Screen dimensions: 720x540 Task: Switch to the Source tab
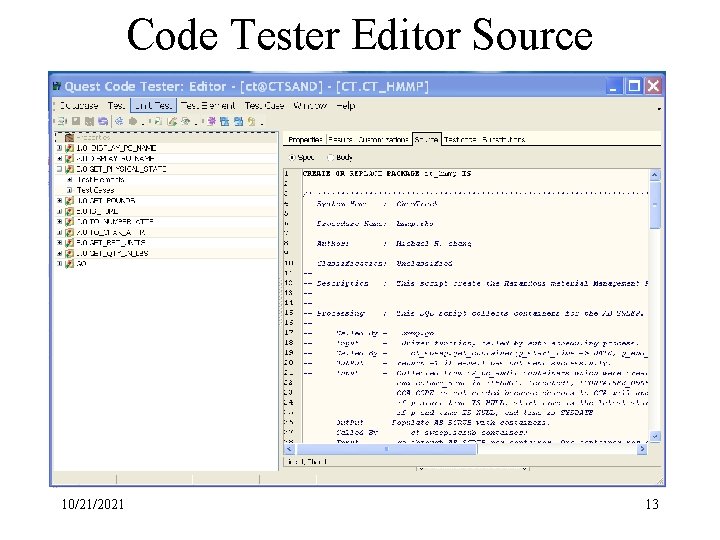coord(427,140)
